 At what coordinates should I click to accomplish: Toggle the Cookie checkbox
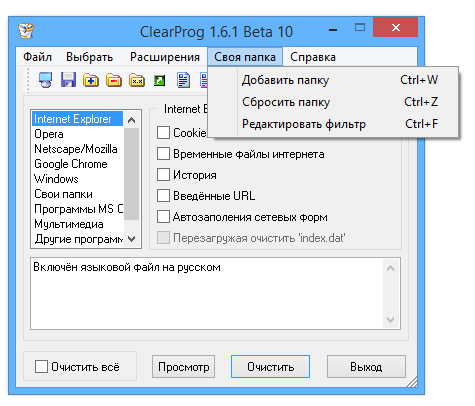[163, 132]
